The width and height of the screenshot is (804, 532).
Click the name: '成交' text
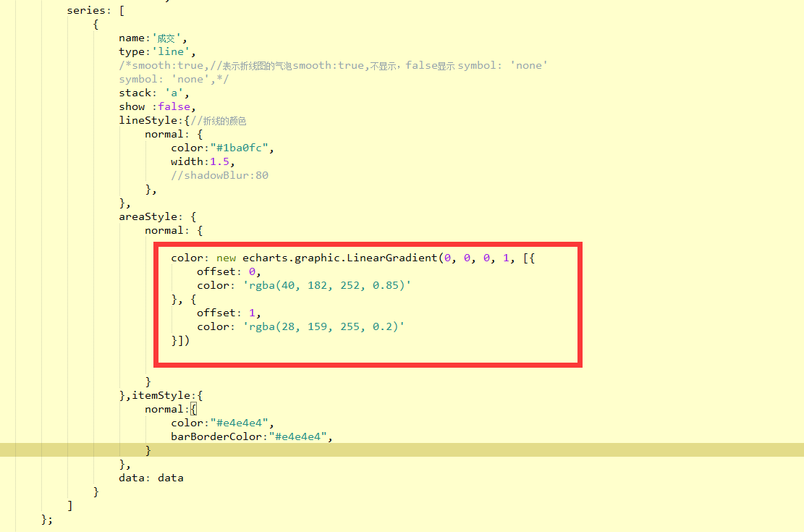(x=153, y=38)
